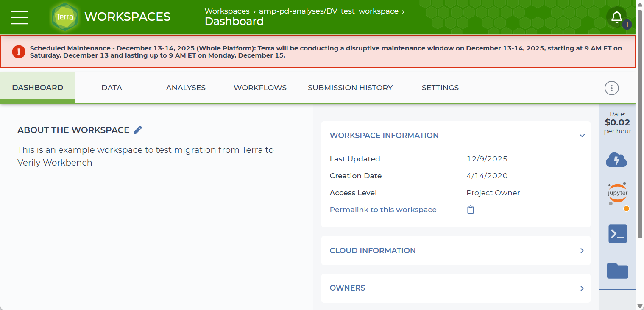Copy the workspace permalink to clipboard
The image size is (644, 310).
(471, 210)
